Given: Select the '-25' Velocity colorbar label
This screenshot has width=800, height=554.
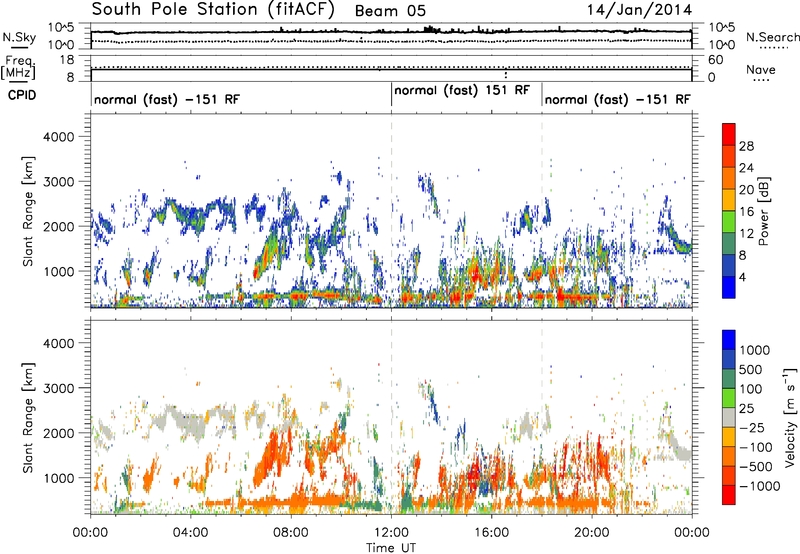Looking at the screenshot, I should tap(752, 428).
